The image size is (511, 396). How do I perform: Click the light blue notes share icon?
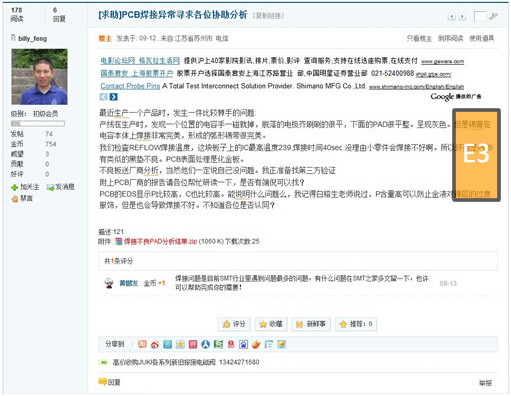point(269,344)
